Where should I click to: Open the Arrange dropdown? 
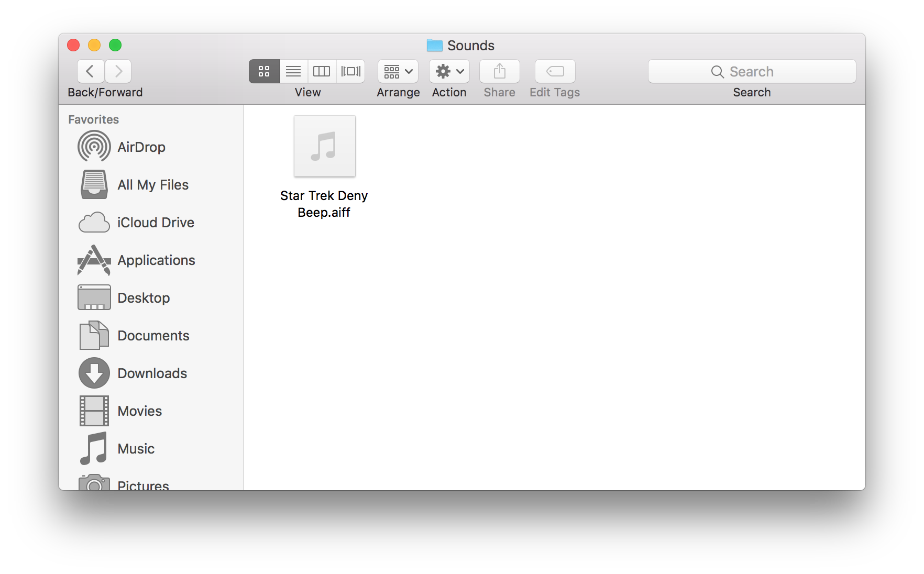pos(398,71)
